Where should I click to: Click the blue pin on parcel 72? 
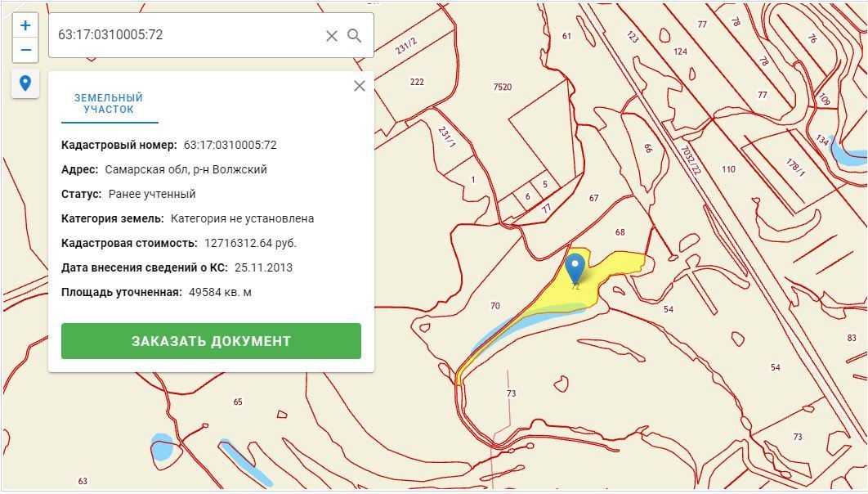pyautogui.click(x=575, y=267)
